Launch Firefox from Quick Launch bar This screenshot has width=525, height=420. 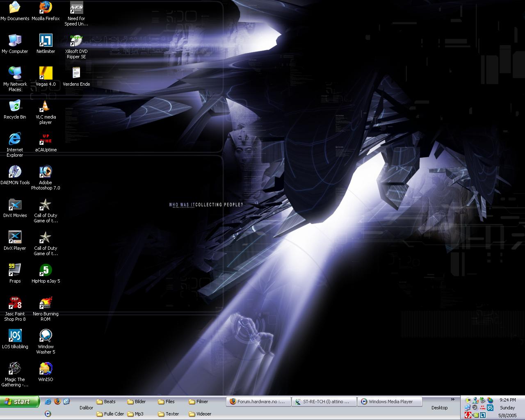(57, 402)
